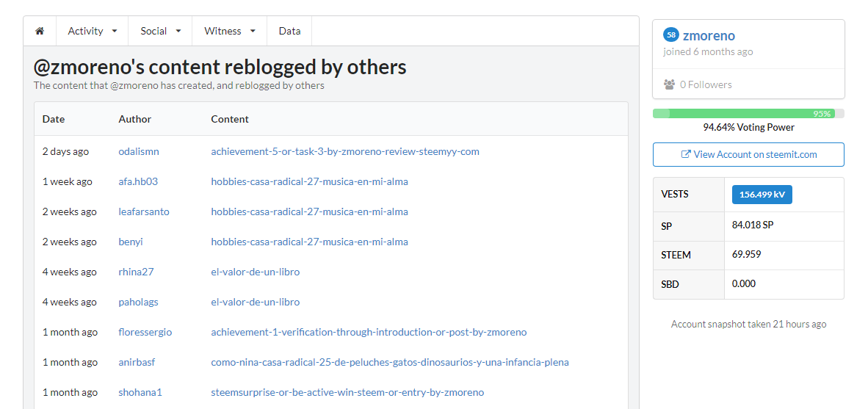Open author shohana1 profile
Image resolution: width=868 pixels, height=409 pixels.
pos(140,392)
